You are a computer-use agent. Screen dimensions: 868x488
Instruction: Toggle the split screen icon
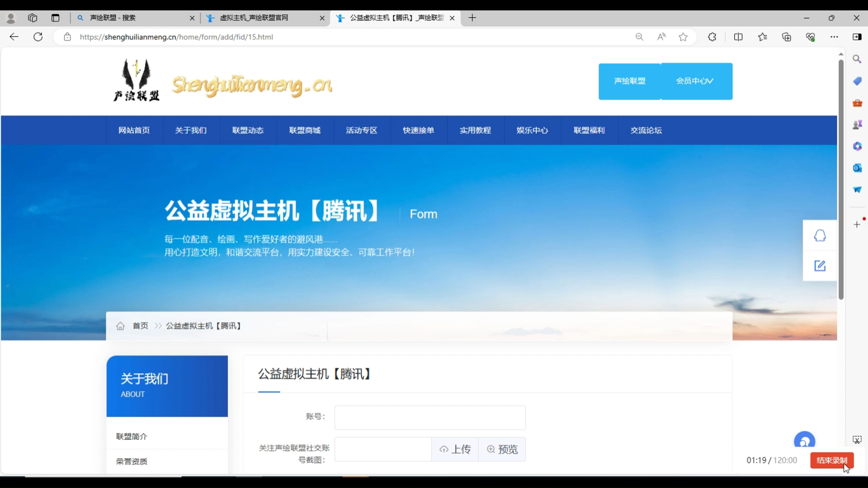coord(738,37)
